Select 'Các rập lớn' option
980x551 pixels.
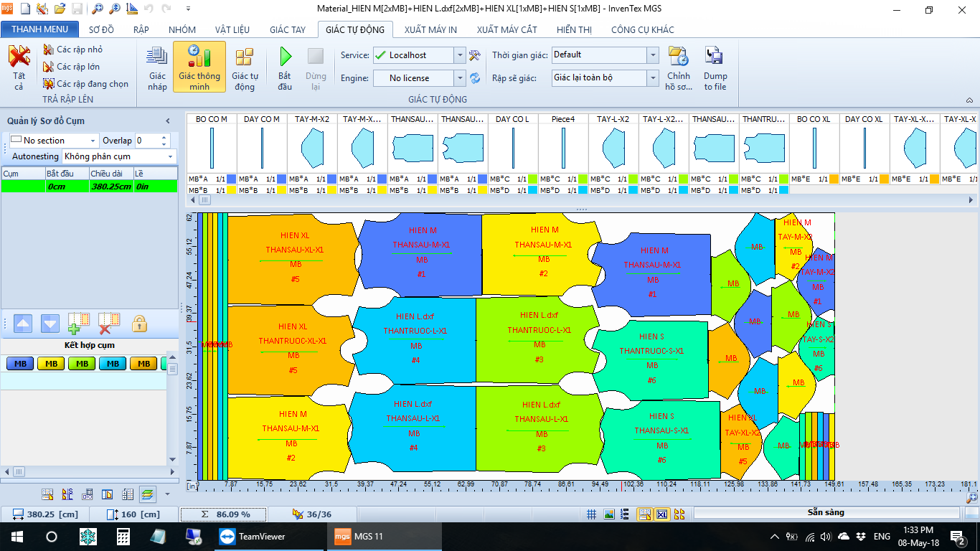coord(72,67)
